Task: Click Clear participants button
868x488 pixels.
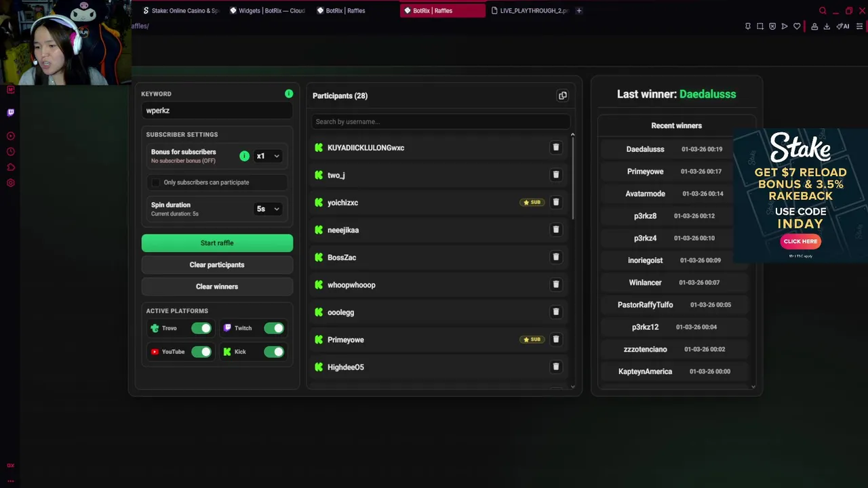Action: click(x=217, y=265)
